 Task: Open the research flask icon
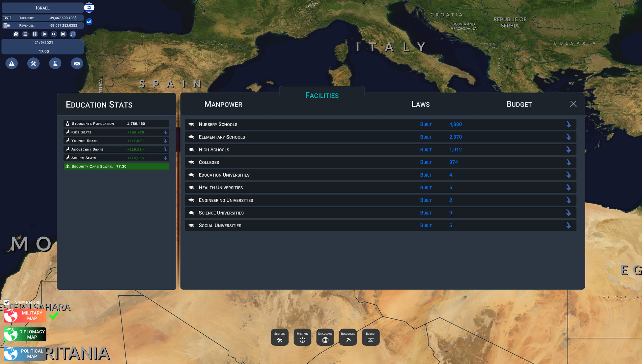pos(55,63)
